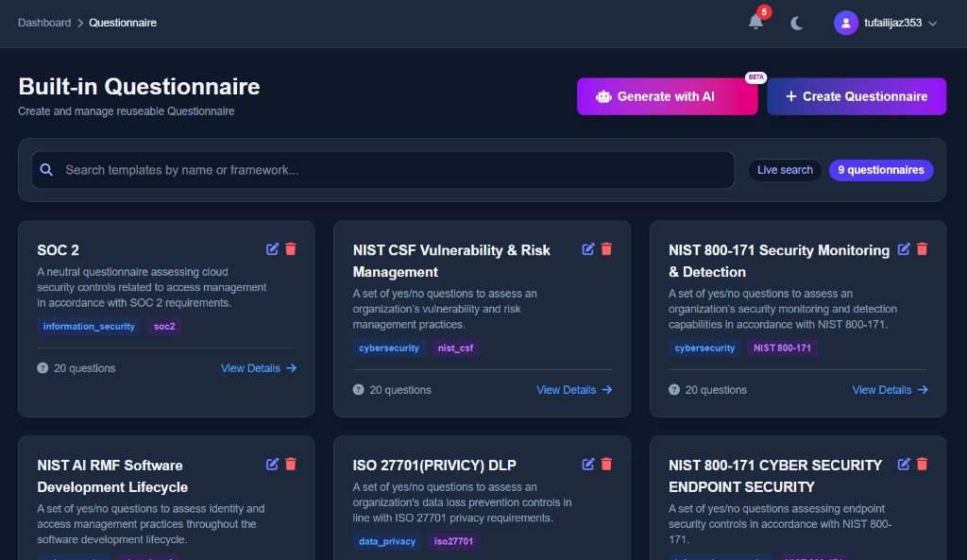Go to Dashboard breadcrumb

tap(44, 23)
